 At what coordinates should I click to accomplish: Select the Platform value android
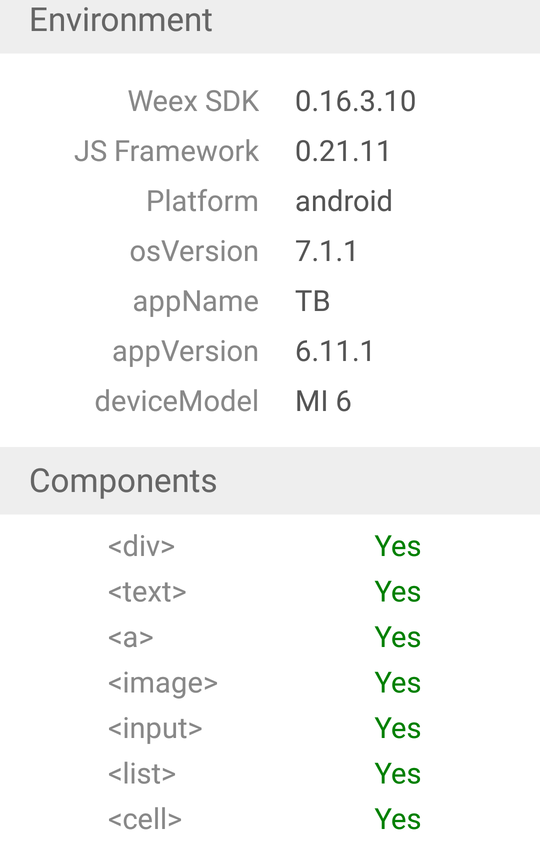coord(343,201)
